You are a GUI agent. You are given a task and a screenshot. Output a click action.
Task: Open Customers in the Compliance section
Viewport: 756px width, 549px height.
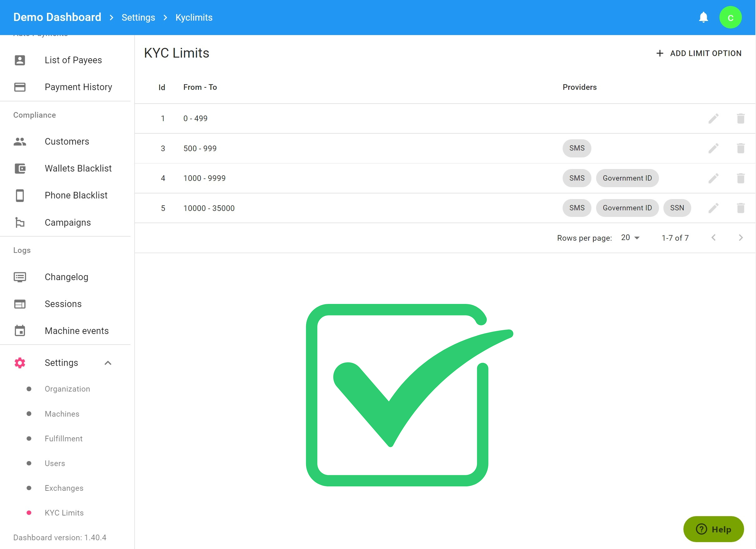coord(67,141)
